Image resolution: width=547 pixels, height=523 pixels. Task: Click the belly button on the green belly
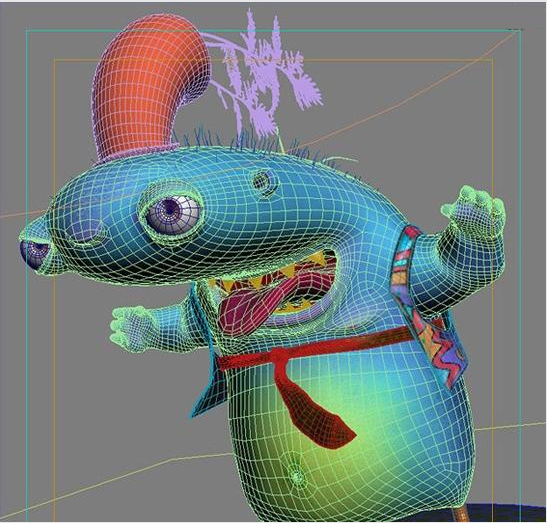click(296, 476)
